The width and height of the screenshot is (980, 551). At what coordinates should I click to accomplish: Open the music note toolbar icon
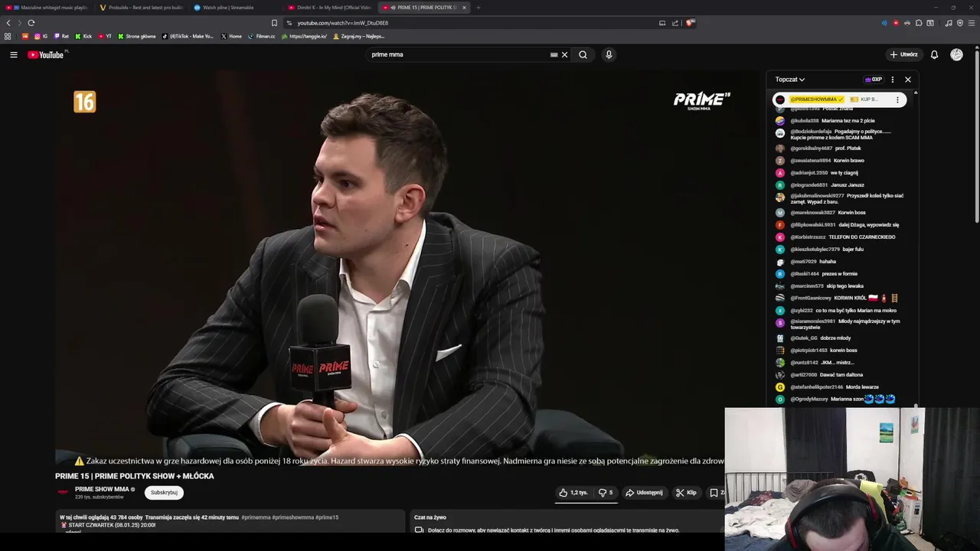pyautogui.click(x=949, y=23)
